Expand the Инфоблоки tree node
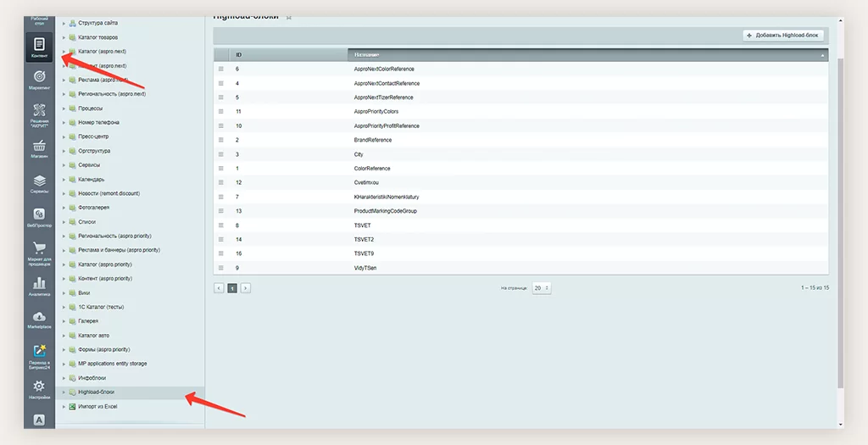 pos(63,378)
